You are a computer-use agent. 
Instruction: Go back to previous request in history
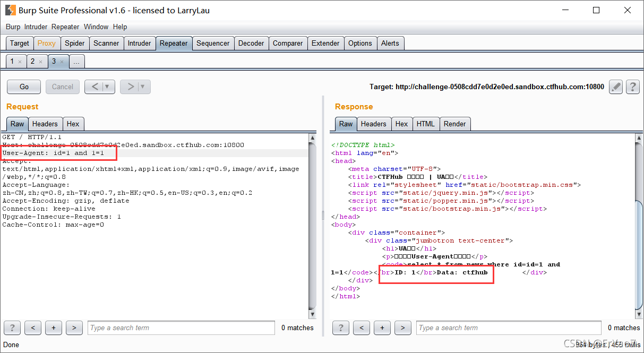coord(95,87)
